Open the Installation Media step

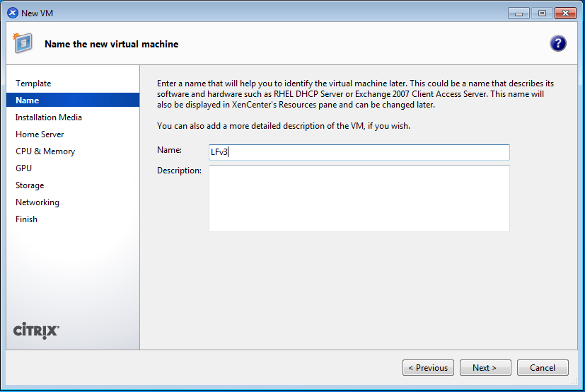[x=49, y=117]
